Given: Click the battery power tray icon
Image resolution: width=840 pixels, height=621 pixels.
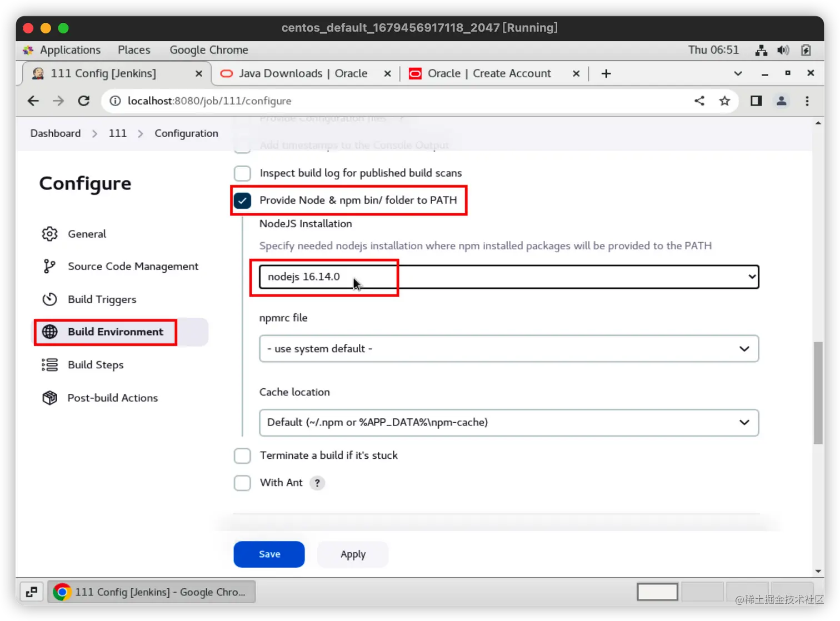Looking at the screenshot, I should click(806, 50).
